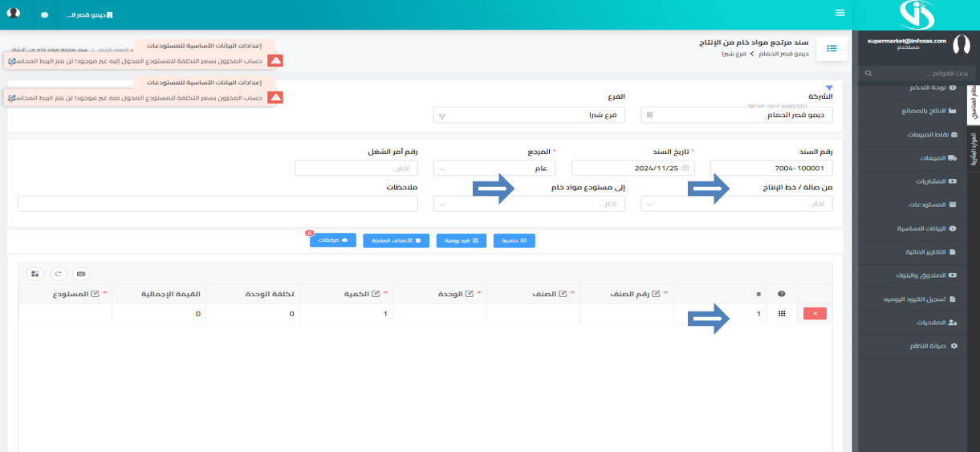Click the الصنف column header

(x=535, y=294)
